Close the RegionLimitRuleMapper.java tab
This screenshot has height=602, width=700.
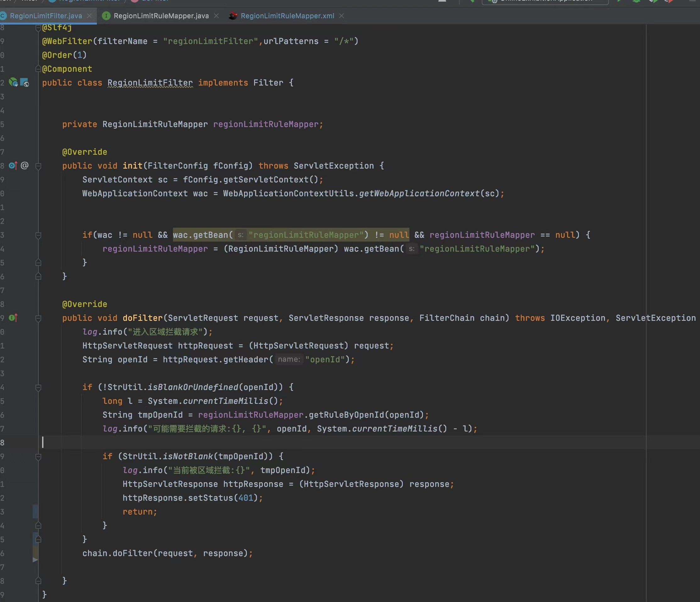(217, 15)
